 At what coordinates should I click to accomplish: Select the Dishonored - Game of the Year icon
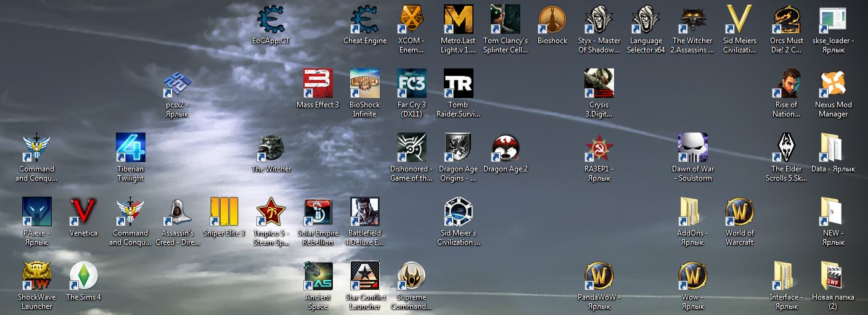coord(412,148)
